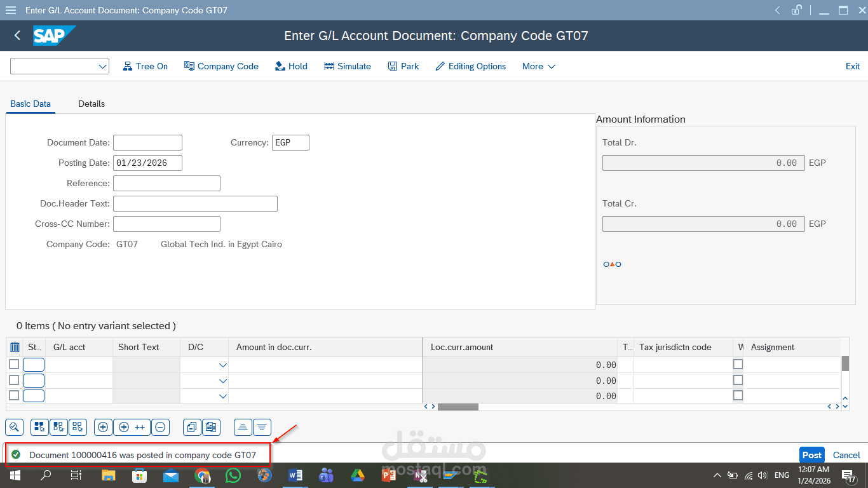Park the document with the Park button
Image resolution: width=868 pixels, height=488 pixels.
[403, 66]
